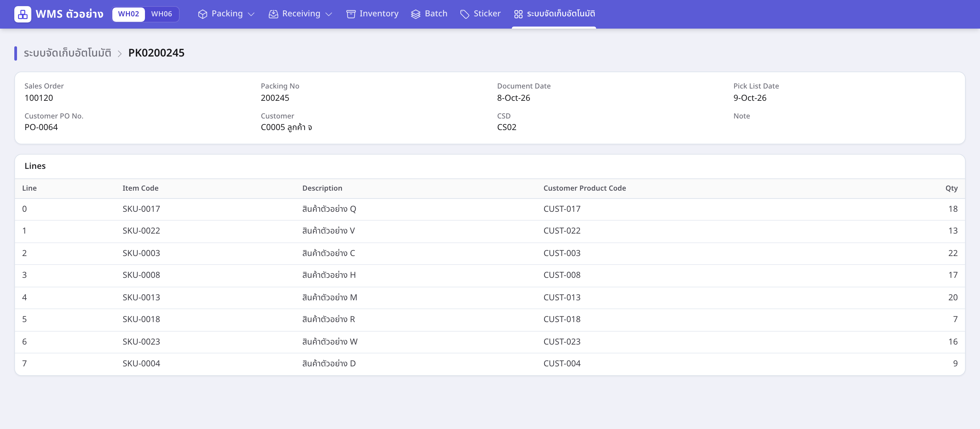The height and width of the screenshot is (429, 980).
Task: Click the Inventory archive icon
Action: [x=351, y=14]
